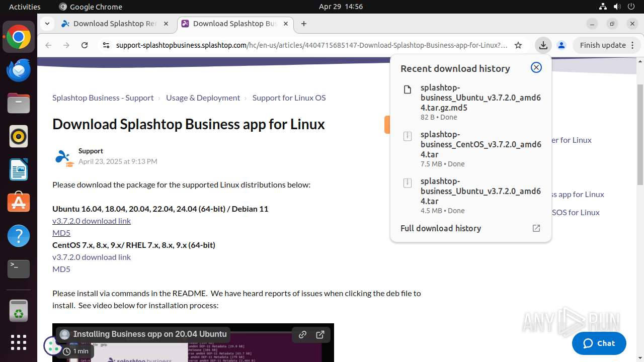Open the system power menu

(x=631, y=7)
